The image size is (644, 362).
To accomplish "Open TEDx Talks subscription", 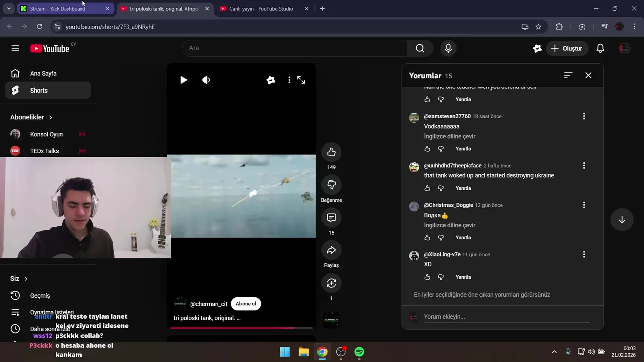I will [48, 151].
